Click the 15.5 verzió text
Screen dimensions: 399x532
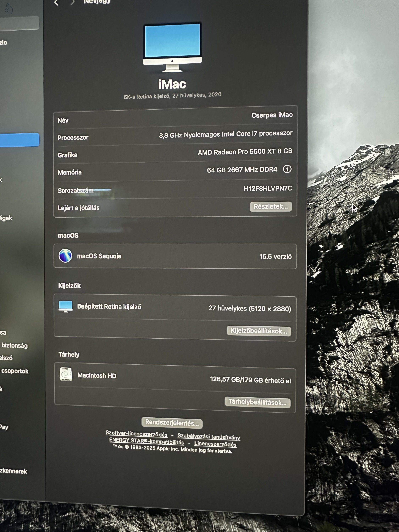point(275,256)
